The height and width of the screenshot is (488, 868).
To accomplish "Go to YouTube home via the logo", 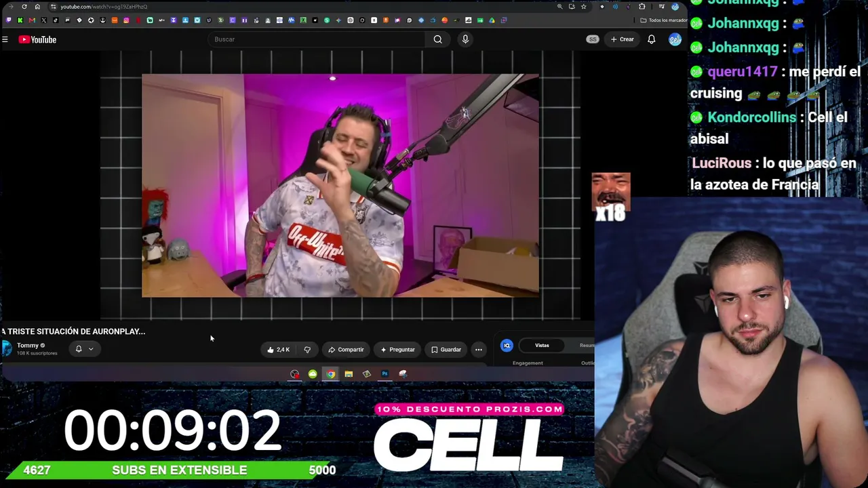I will point(37,39).
